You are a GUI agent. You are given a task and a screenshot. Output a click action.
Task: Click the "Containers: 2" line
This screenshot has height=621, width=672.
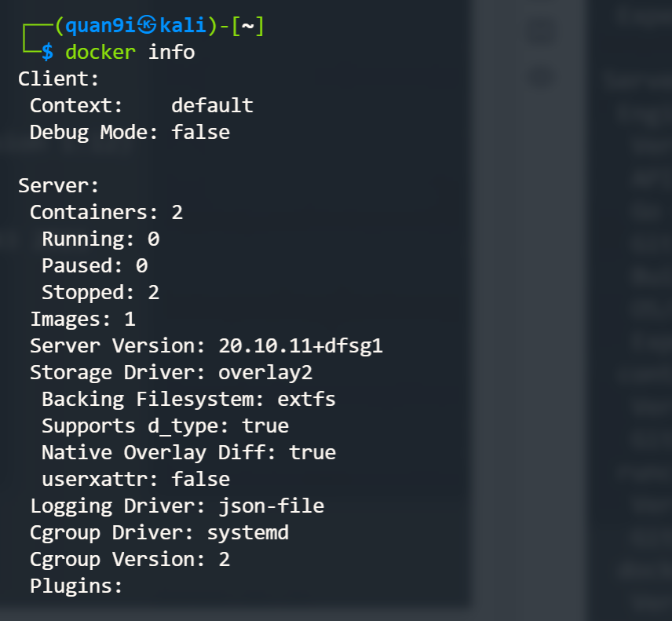tap(106, 212)
